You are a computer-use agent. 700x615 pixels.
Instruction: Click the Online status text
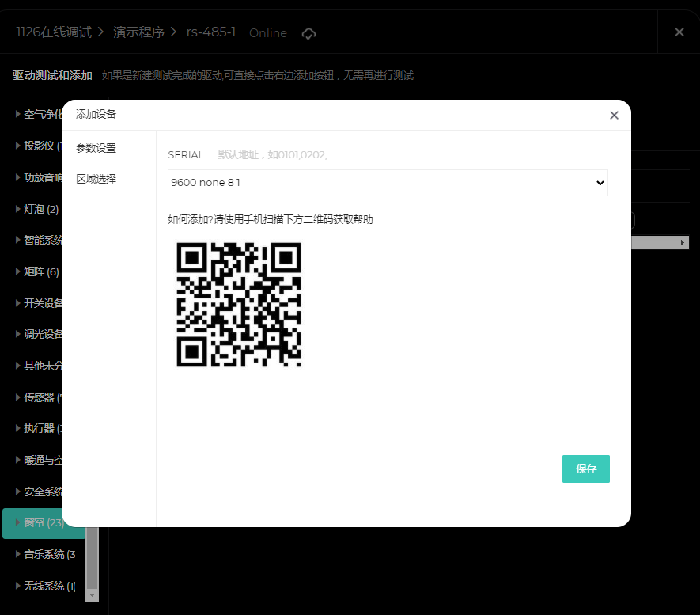tap(268, 33)
